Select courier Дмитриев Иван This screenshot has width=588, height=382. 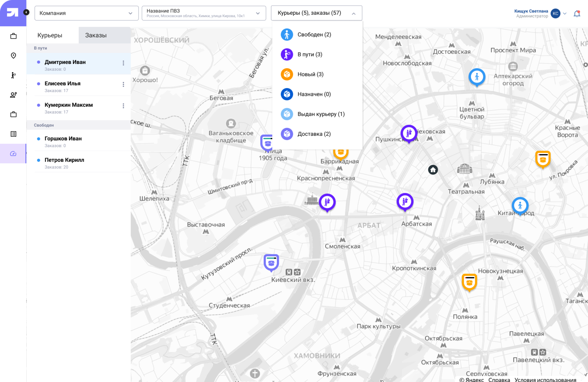point(79,64)
